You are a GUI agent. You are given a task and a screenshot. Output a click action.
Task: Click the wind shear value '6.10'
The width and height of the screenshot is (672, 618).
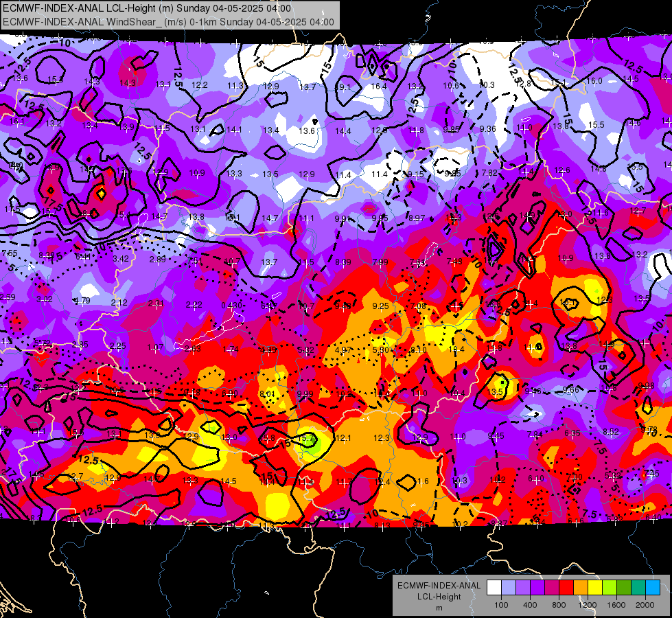535,479
